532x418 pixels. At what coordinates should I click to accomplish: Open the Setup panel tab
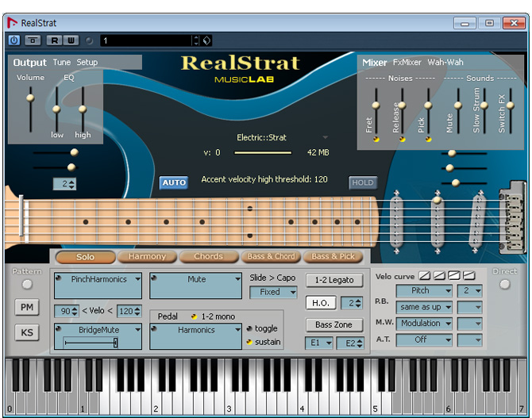pyautogui.click(x=87, y=63)
